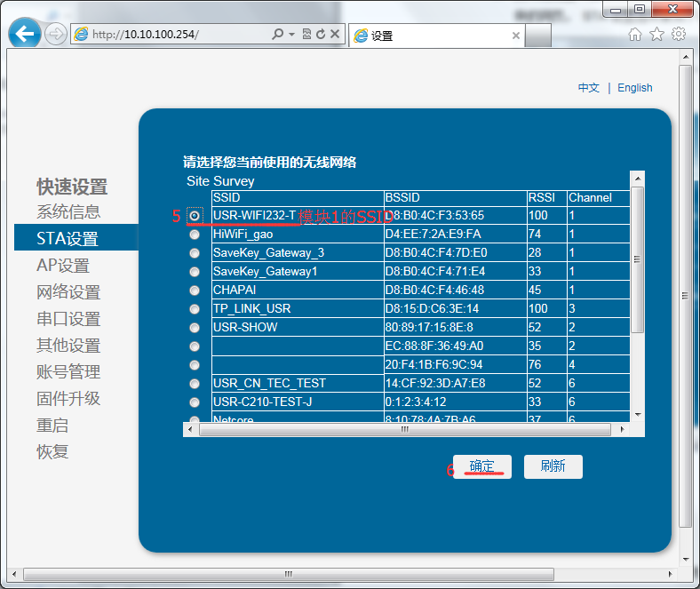The image size is (700, 589).
Task: Click the browser forward arrow button
Action: (55, 35)
